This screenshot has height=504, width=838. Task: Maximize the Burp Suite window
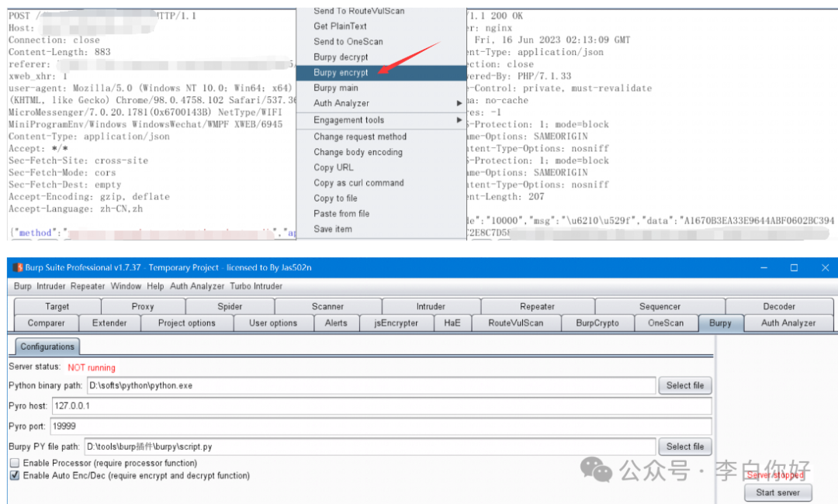pyautogui.click(x=795, y=268)
